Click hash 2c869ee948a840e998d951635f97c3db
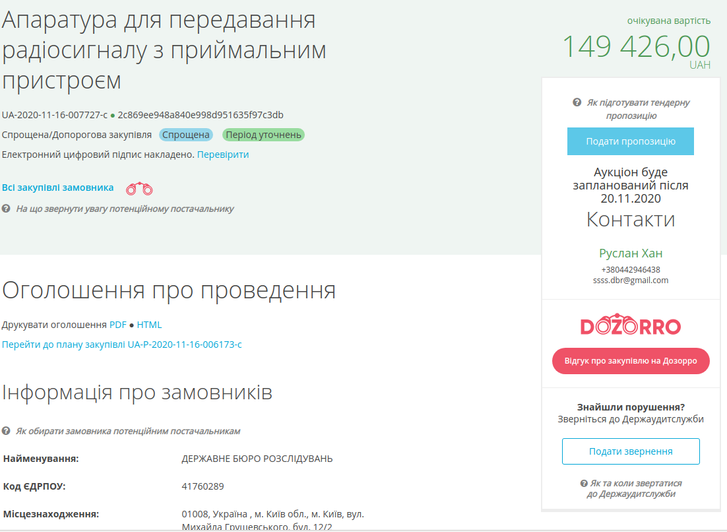 (x=200, y=115)
